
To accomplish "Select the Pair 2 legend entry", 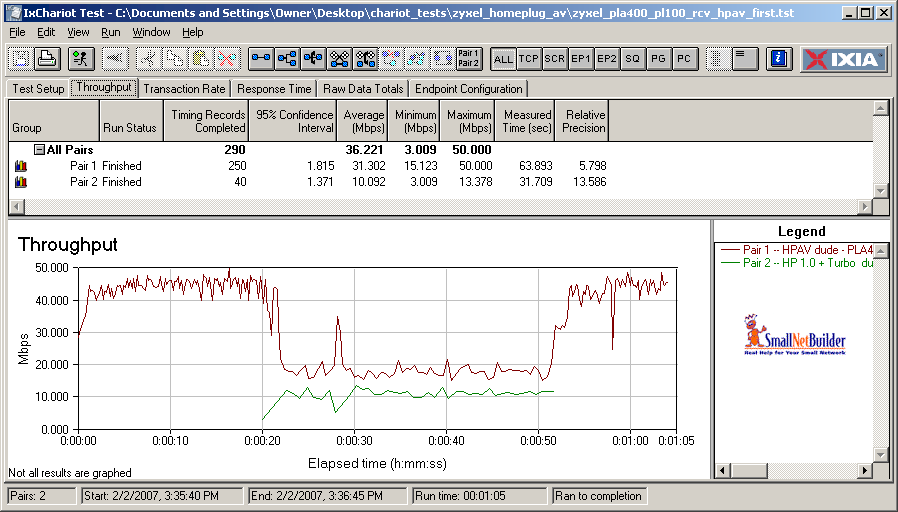I will click(x=797, y=263).
